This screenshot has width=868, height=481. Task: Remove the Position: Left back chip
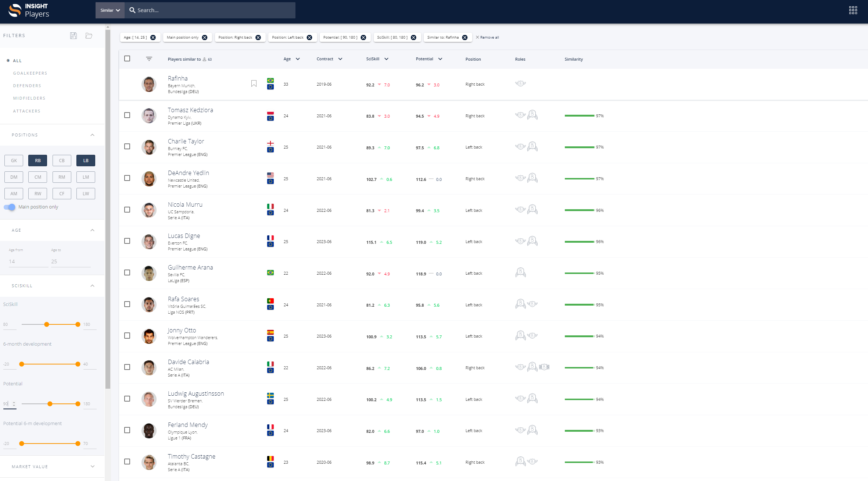(309, 38)
